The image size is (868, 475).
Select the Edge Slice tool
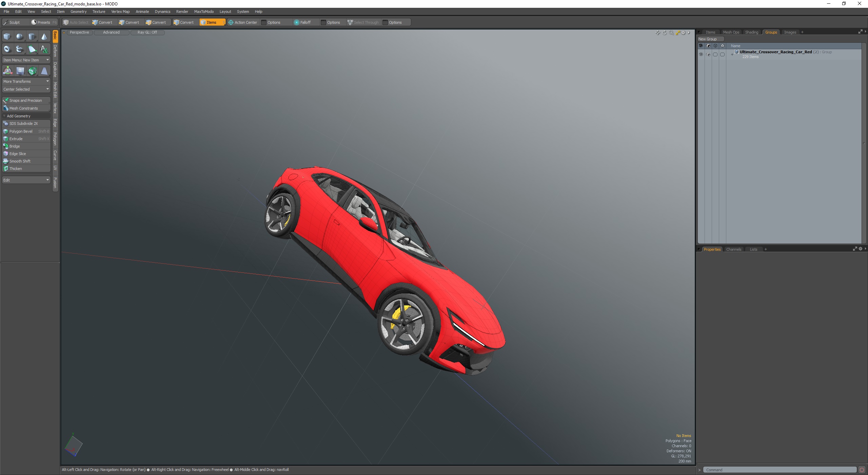coord(26,154)
